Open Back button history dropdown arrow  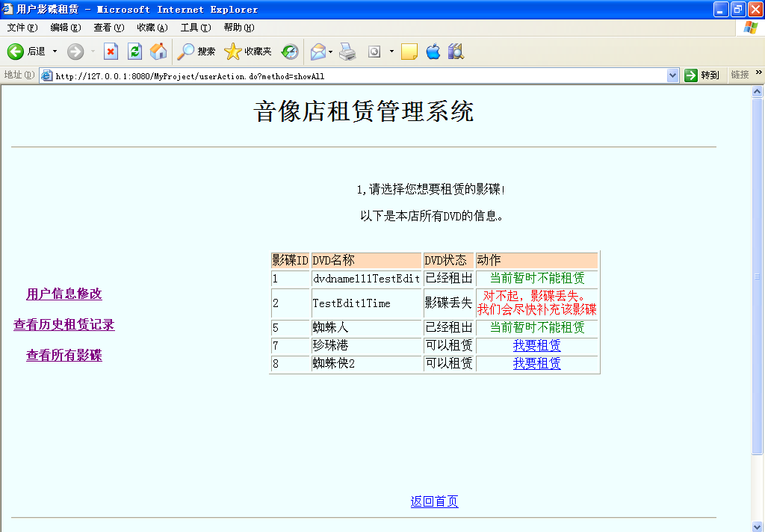[55, 52]
